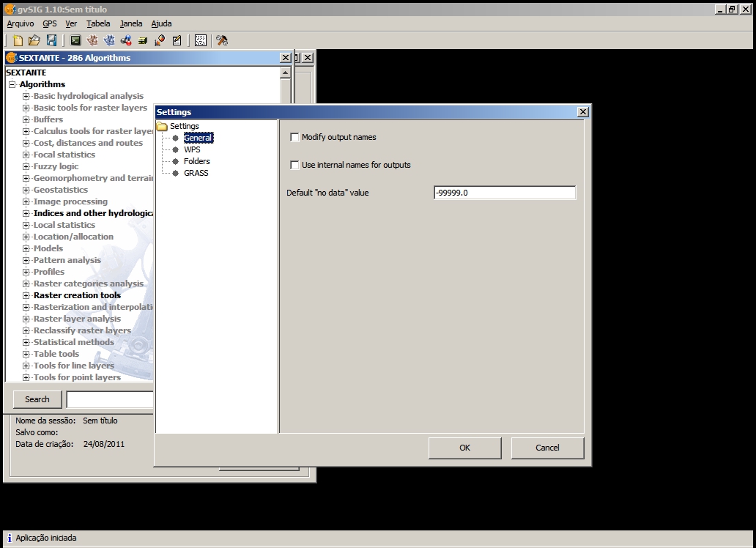Click the dotted square pattern toolbar icon
Image resolution: width=756 pixels, height=548 pixels.
pos(200,40)
